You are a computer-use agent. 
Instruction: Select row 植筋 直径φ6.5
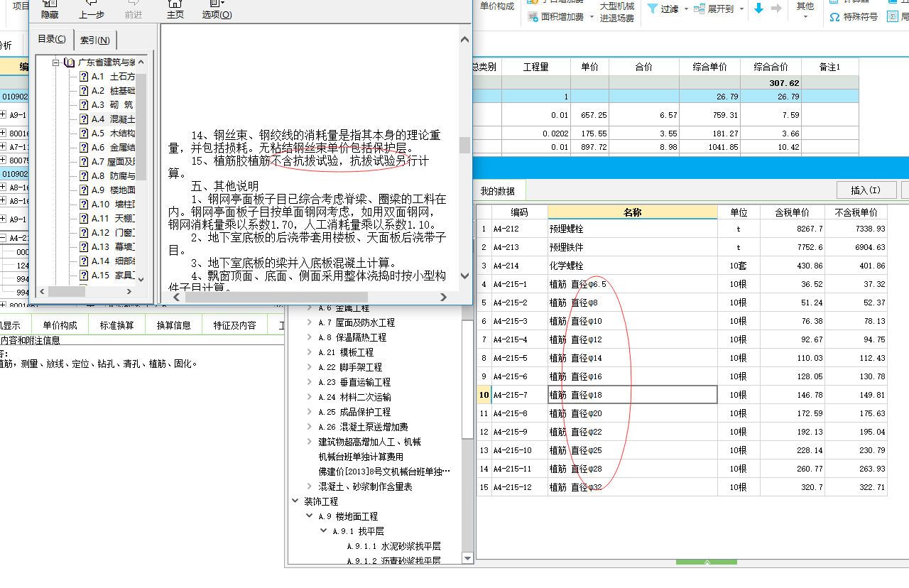682,284
